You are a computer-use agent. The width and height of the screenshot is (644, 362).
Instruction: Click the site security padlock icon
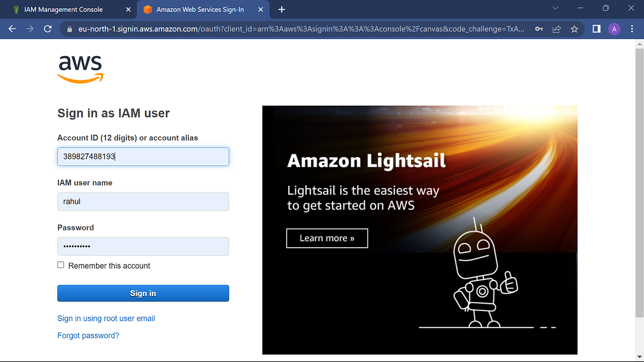(70, 29)
